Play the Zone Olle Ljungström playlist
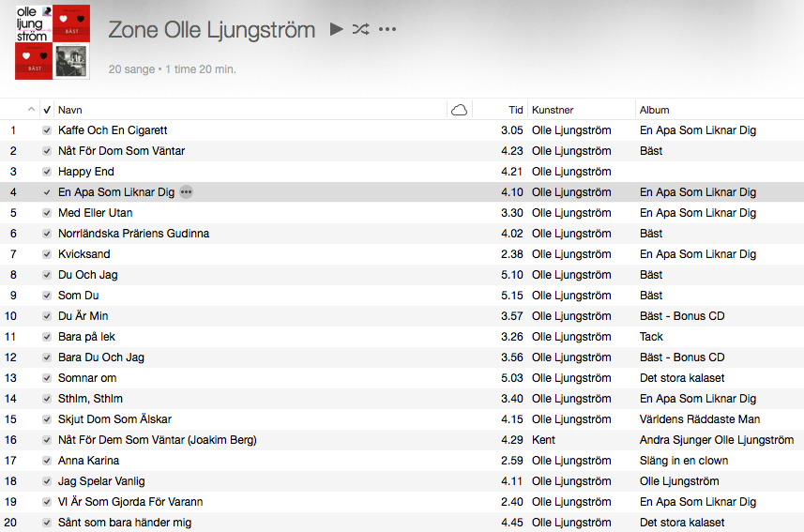 337,29
